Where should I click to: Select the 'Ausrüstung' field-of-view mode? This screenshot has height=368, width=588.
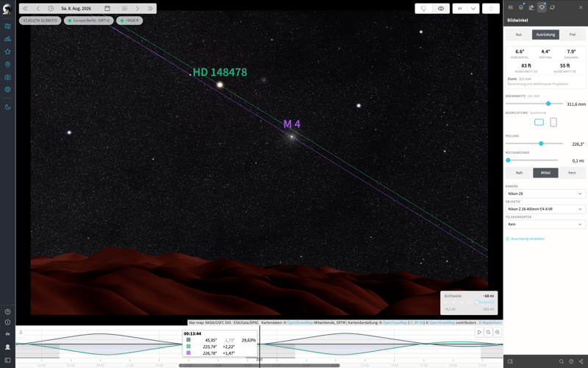(545, 35)
